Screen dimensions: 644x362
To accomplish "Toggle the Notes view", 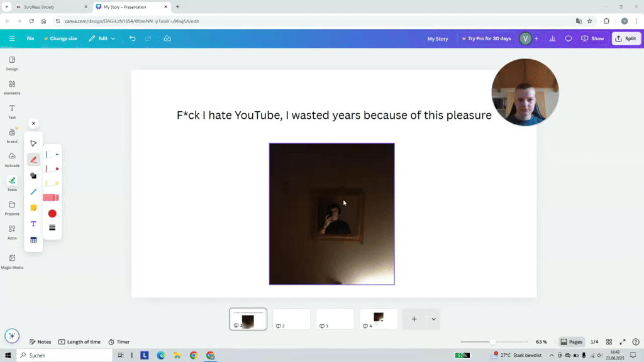I will pos(40,341).
